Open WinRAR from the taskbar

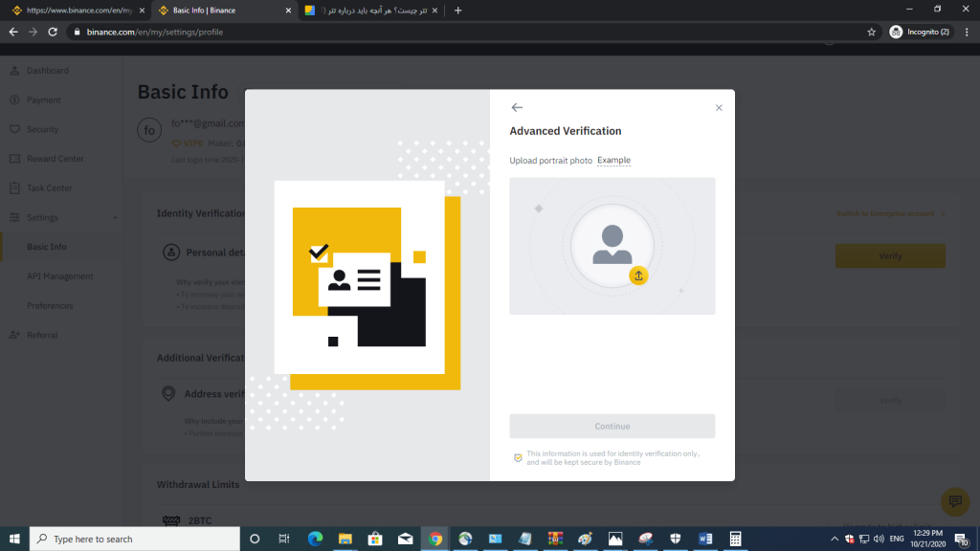(555, 539)
